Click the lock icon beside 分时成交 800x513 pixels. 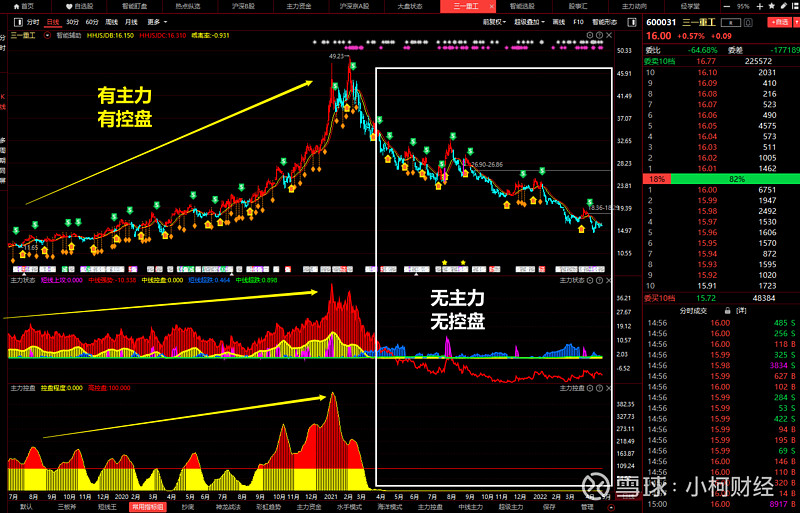tap(728, 310)
